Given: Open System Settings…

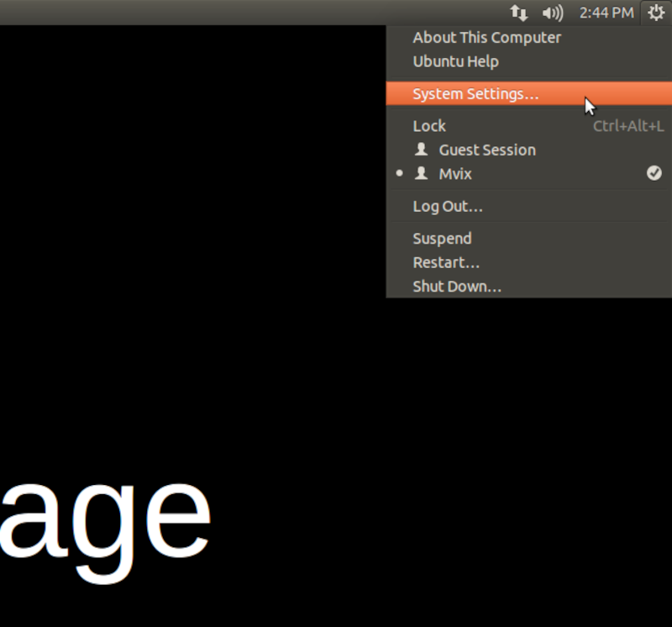Looking at the screenshot, I should [x=529, y=93].
